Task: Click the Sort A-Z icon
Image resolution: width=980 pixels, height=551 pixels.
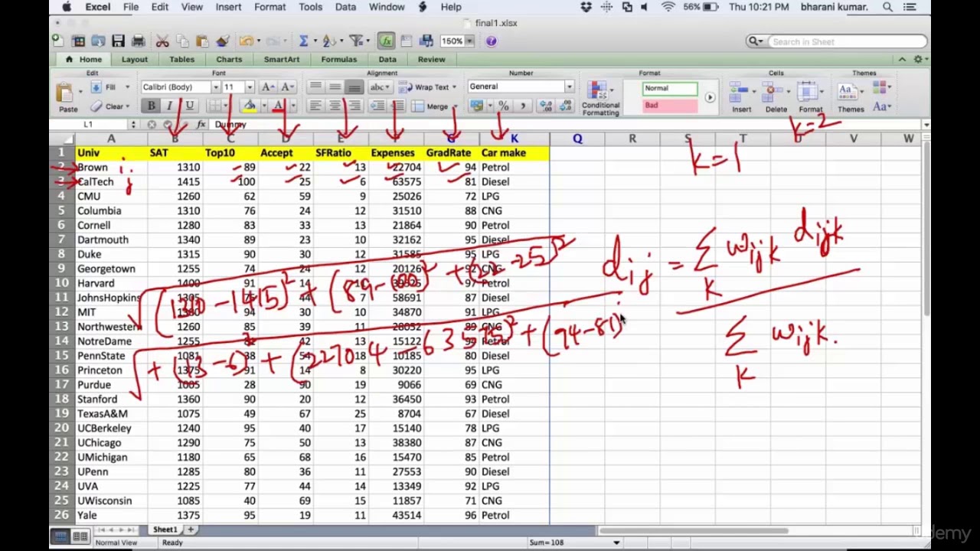Action: click(x=328, y=41)
